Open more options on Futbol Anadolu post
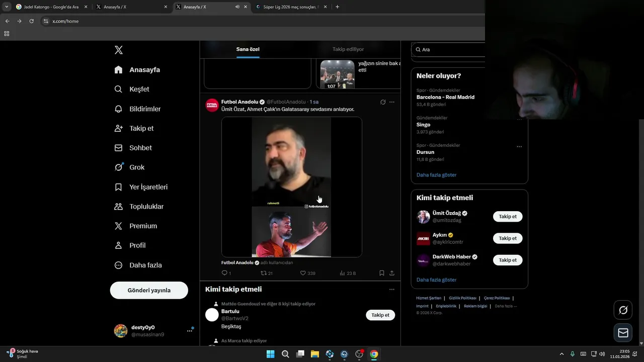 [x=392, y=102]
